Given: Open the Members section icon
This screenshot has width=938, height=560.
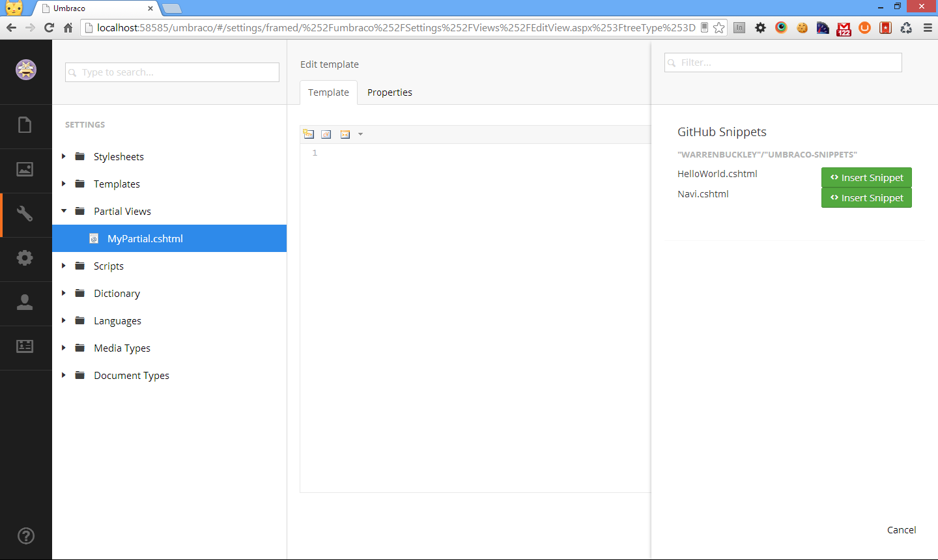Looking at the screenshot, I should 25,346.
